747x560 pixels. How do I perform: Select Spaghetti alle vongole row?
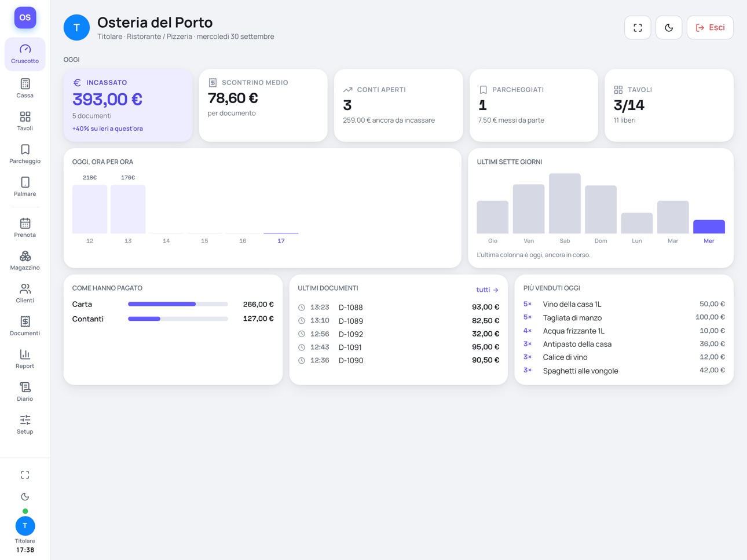(x=624, y=371)
